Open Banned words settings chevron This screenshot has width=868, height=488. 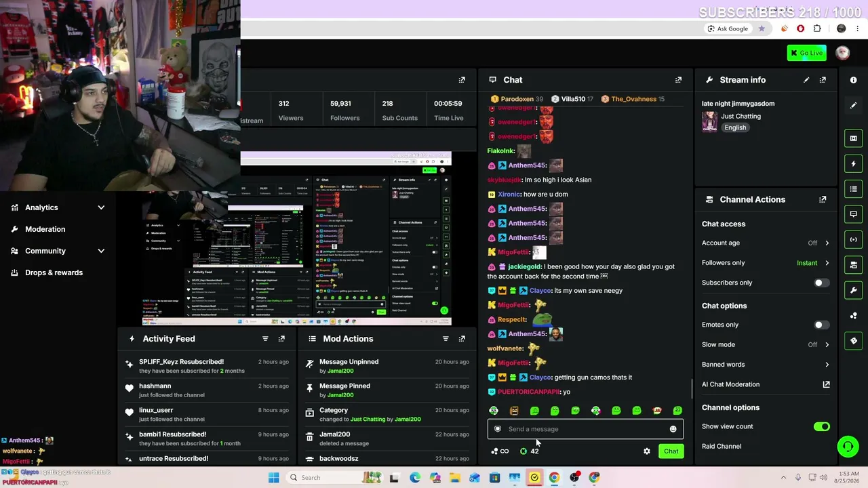pyautogui.click(x=827, y=365)
